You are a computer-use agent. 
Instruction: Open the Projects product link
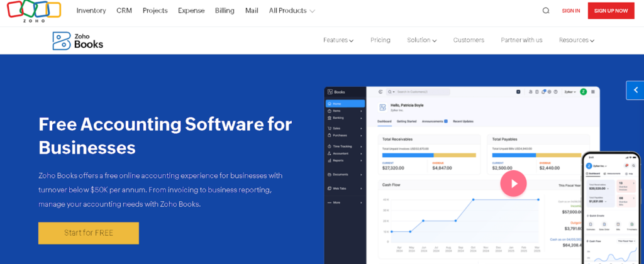[x=155, y=11]
